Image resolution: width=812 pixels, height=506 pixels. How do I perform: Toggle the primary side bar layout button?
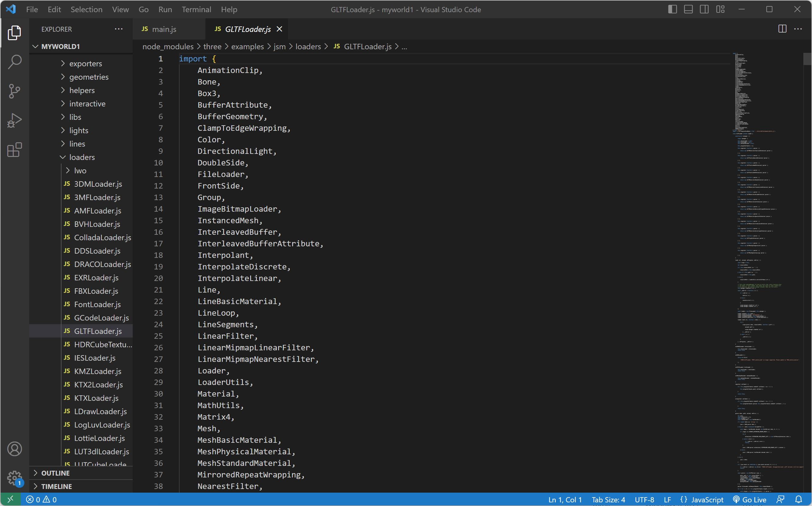672,9
